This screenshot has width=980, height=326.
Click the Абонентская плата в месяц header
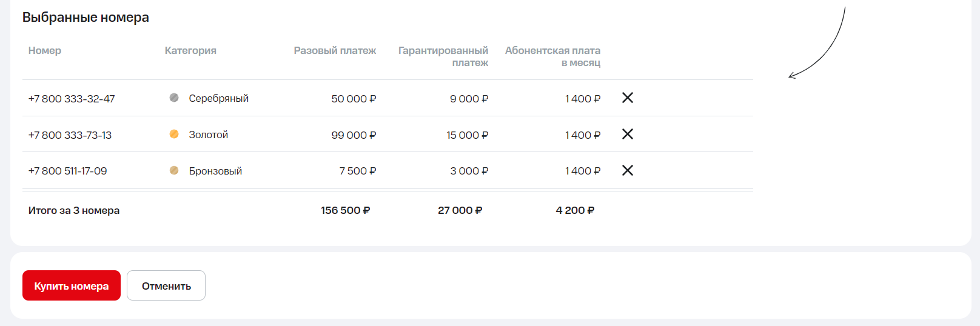pyautogui.click(x=552, y=56)
